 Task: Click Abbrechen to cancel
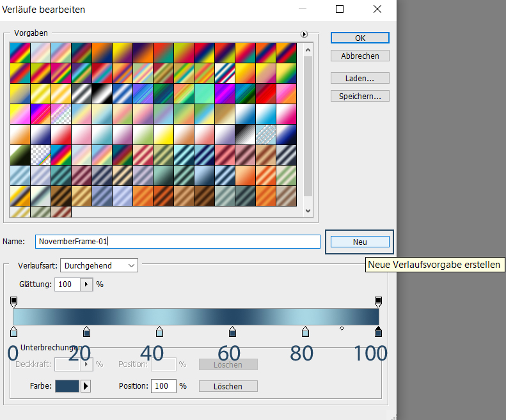click(360, 56)
